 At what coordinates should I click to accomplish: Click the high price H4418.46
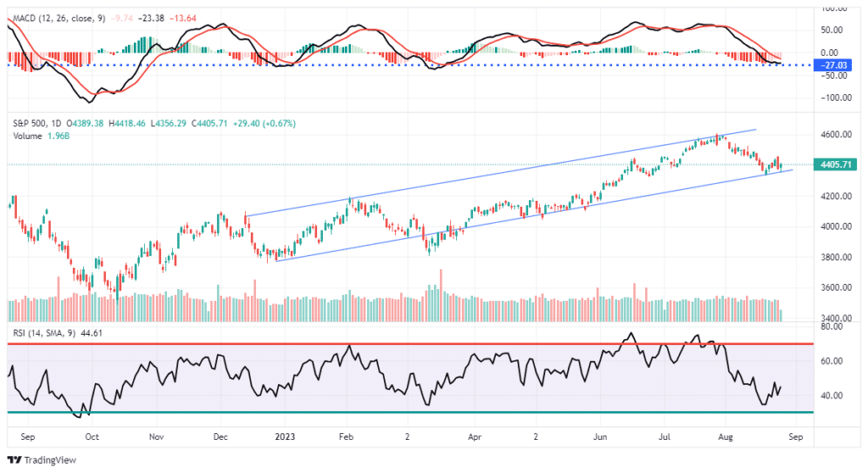[x=127, y=124]
